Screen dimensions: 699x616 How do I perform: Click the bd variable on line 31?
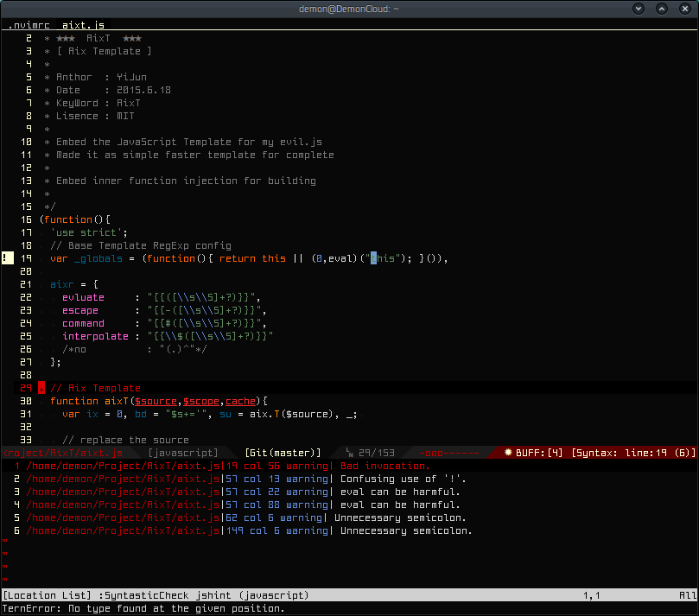(141, 414)
